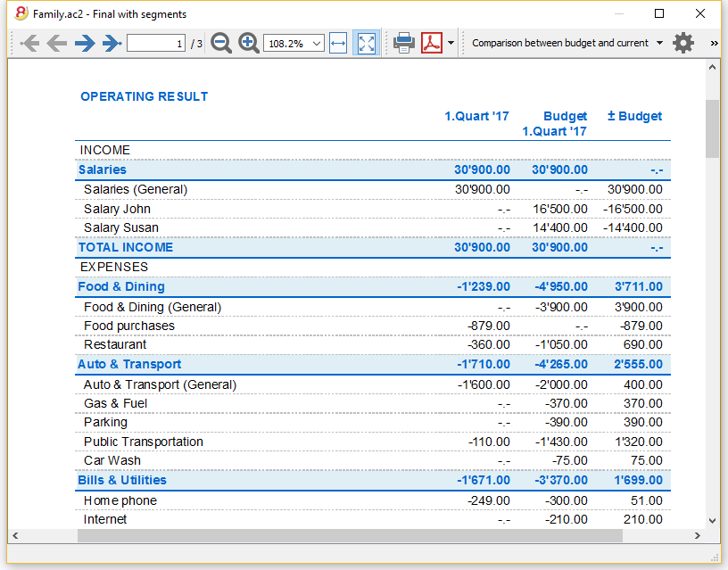Image resolution: width=728 pixels, height=570 pixels.
Task: Click Auto & Transport group label
Action: click(x=129, y=364)
